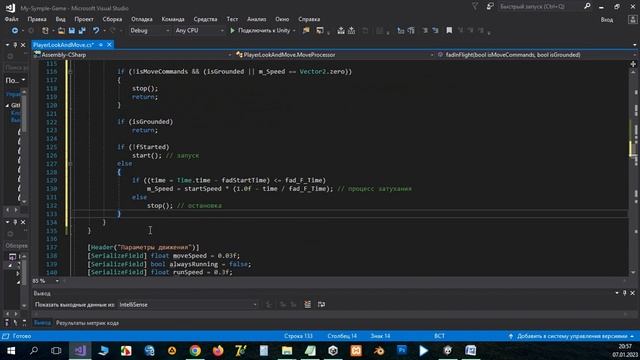Screen dimensions: 640x360
Task: Click the save file diskette icon
Action: tap(72, 31)
